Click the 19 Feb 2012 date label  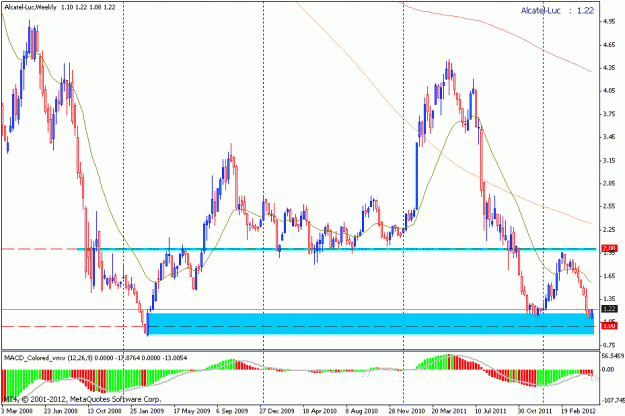point(578,411)
